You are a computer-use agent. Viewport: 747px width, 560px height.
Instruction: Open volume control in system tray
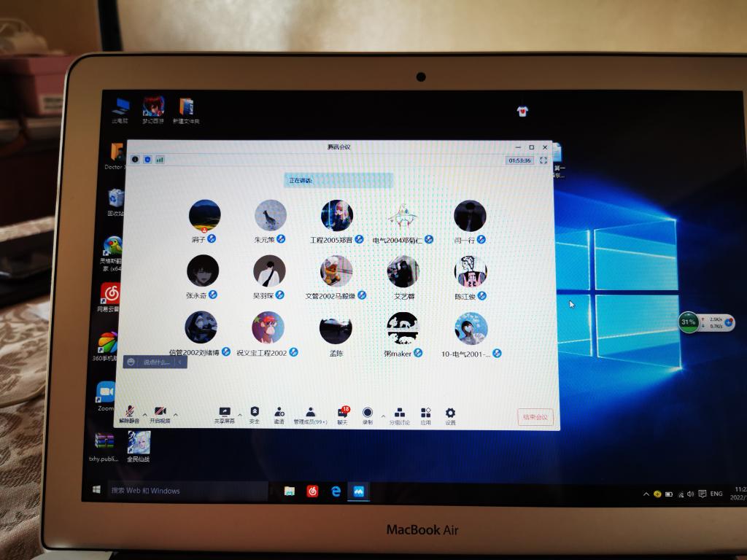(x=690, y=494)
